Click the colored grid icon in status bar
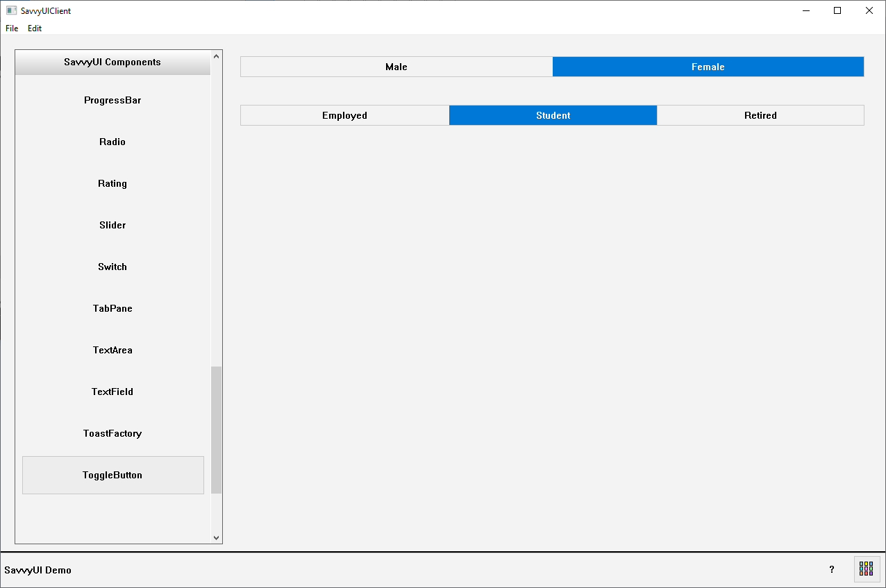 (866, 569)
